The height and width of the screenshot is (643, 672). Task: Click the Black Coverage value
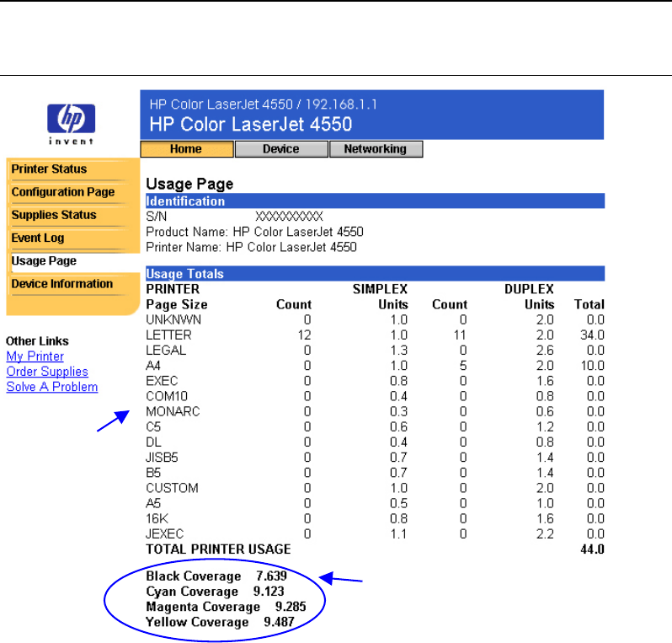coord(271,576)
